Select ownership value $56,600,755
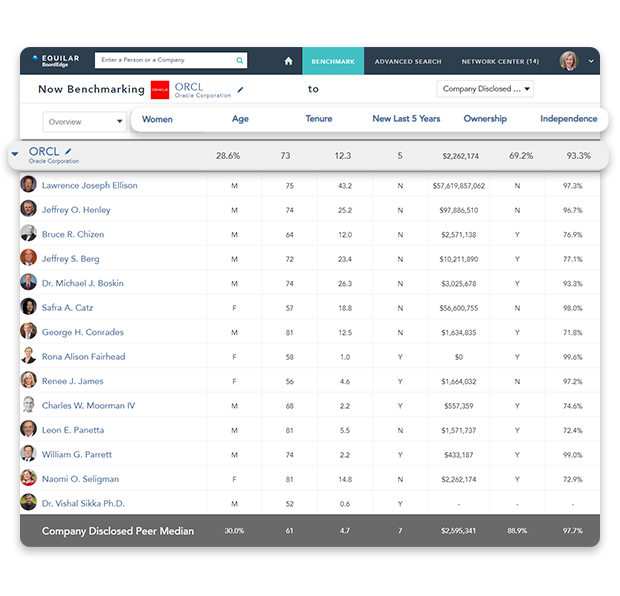Screen dimensions: 620x596 (x=459, y=308)
